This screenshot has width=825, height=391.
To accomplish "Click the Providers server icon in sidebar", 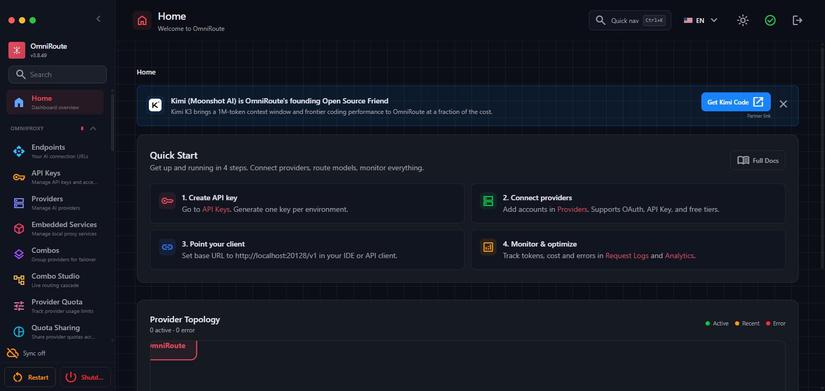I will (19, 203).
